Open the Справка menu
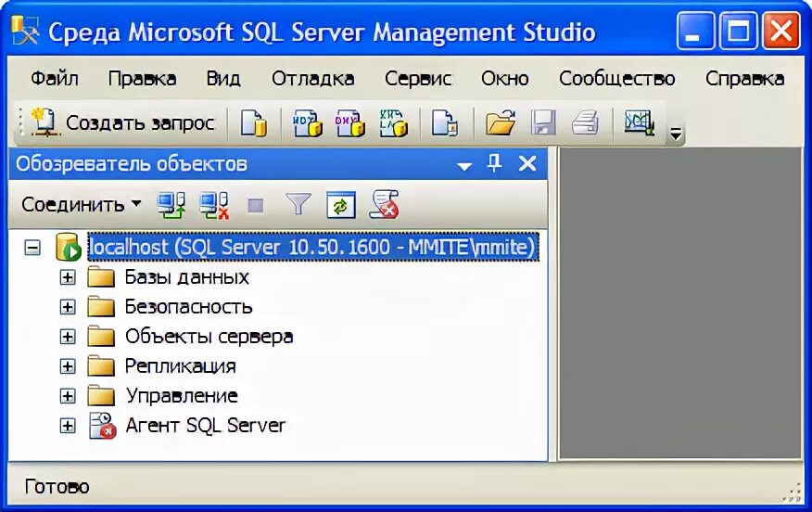Screen dimensions: 812x512 (x=744, y=79)
